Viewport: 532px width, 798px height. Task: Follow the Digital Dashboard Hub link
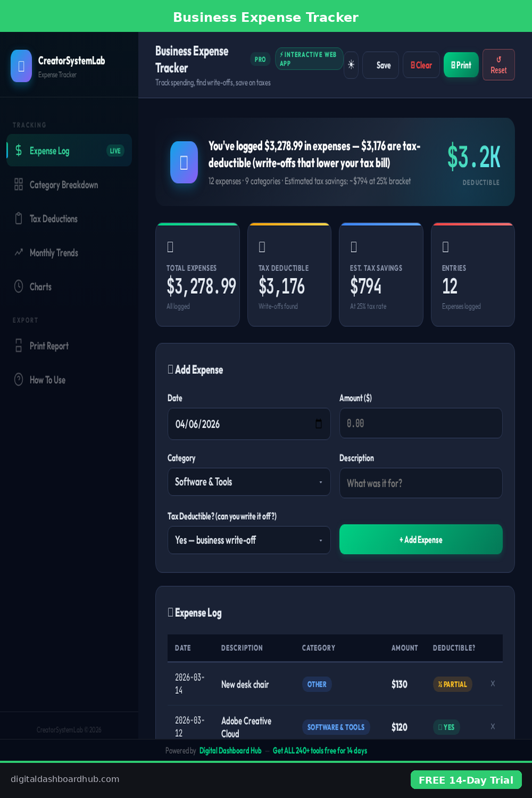pyautogui.click(x=230, y=751)
